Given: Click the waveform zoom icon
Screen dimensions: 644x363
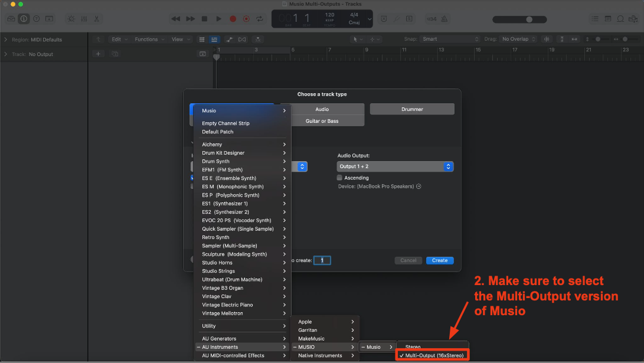Looking at the screenshot, I should coord(547,39).
